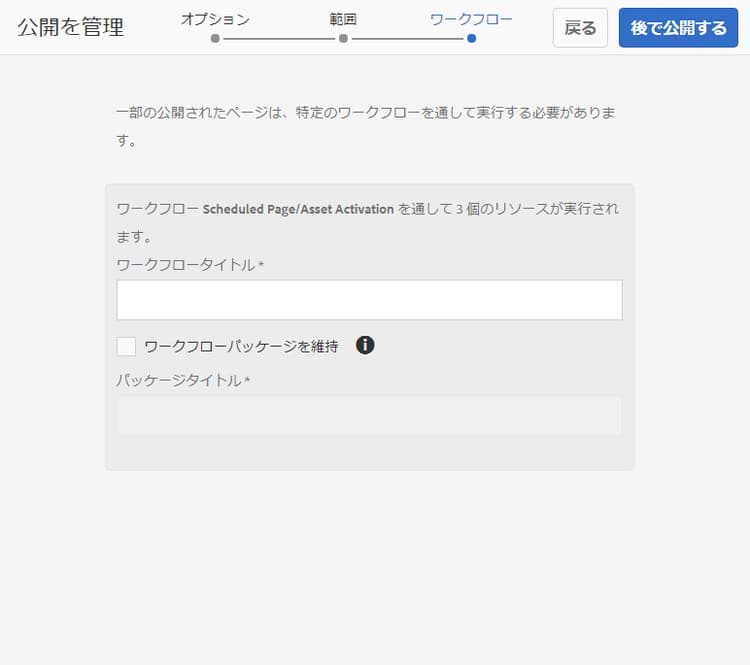Click the 公開を管理 page title
The width and height of the screenshot is (750, 665).
[71, 27]
